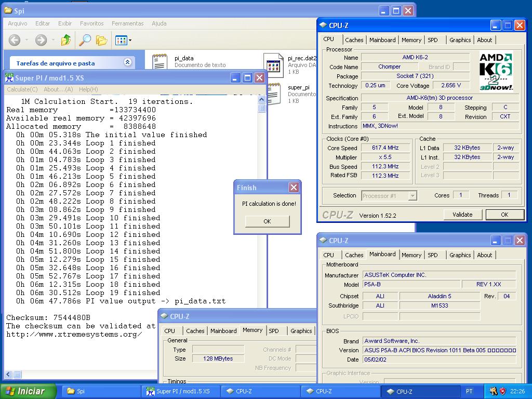Screen dimensions: 532x399
Task: Switch to Caches tab in top CPU-Z window
Action: pos(354,39)
